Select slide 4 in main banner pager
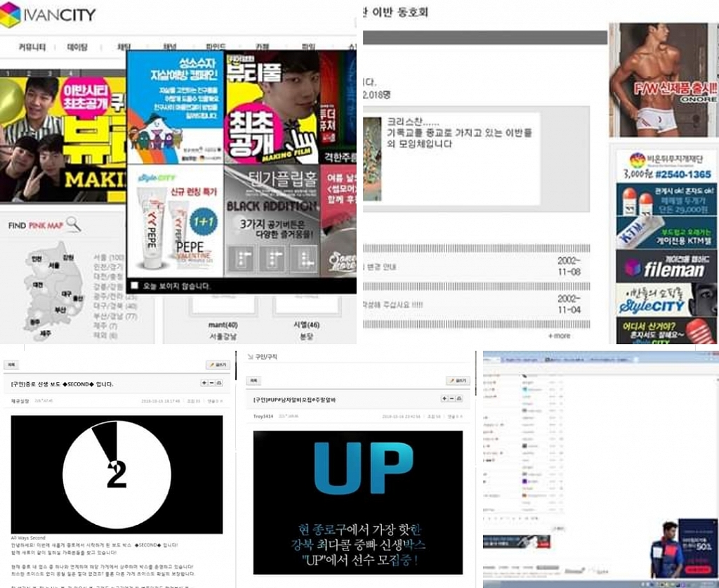The height and width of the screenshot is (588, 719). coord(70,73)
